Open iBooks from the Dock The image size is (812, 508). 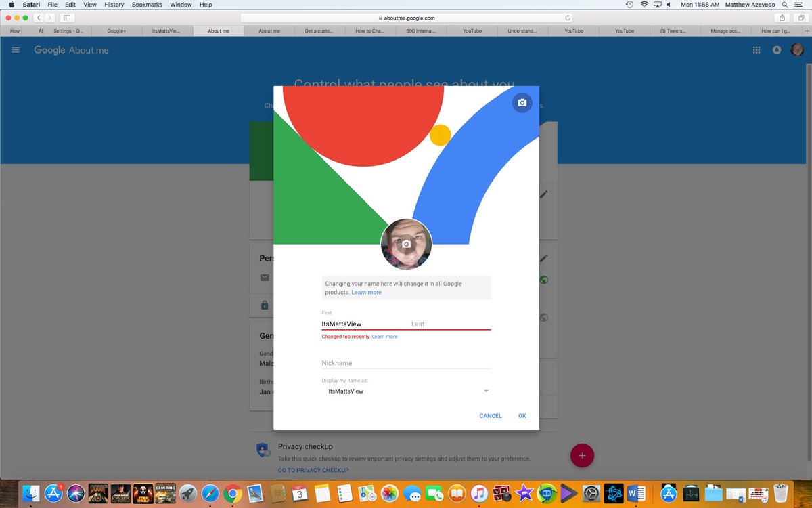click(457, 494)
